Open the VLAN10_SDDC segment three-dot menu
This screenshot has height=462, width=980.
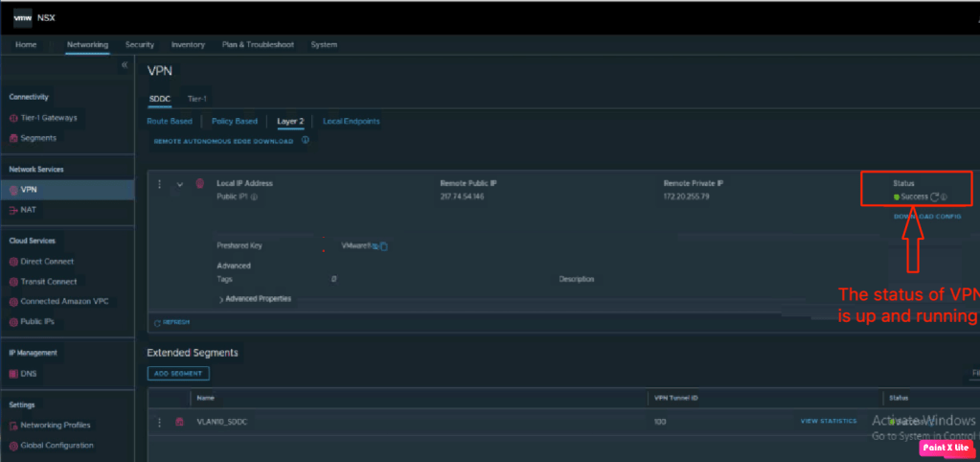(x=159, y=422)
